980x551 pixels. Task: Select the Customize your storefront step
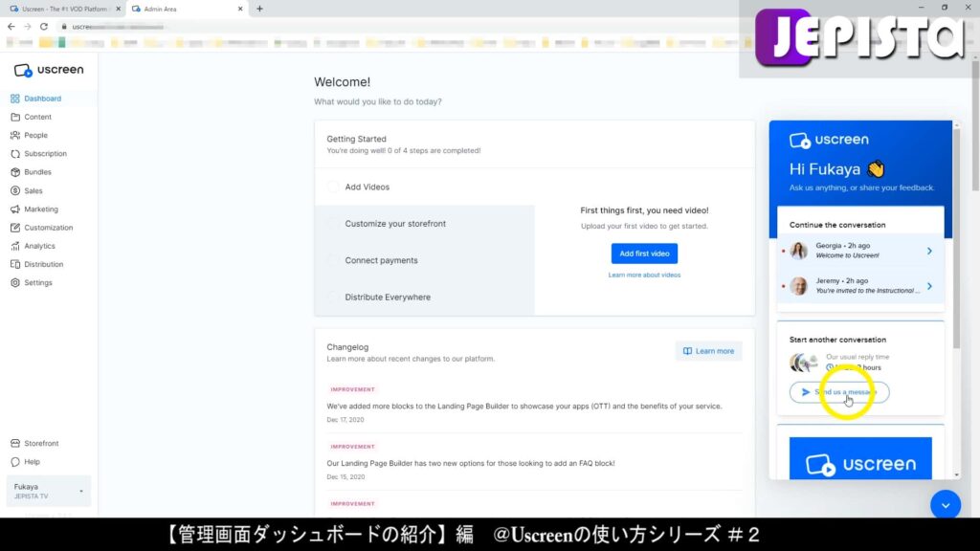point(425,224)
